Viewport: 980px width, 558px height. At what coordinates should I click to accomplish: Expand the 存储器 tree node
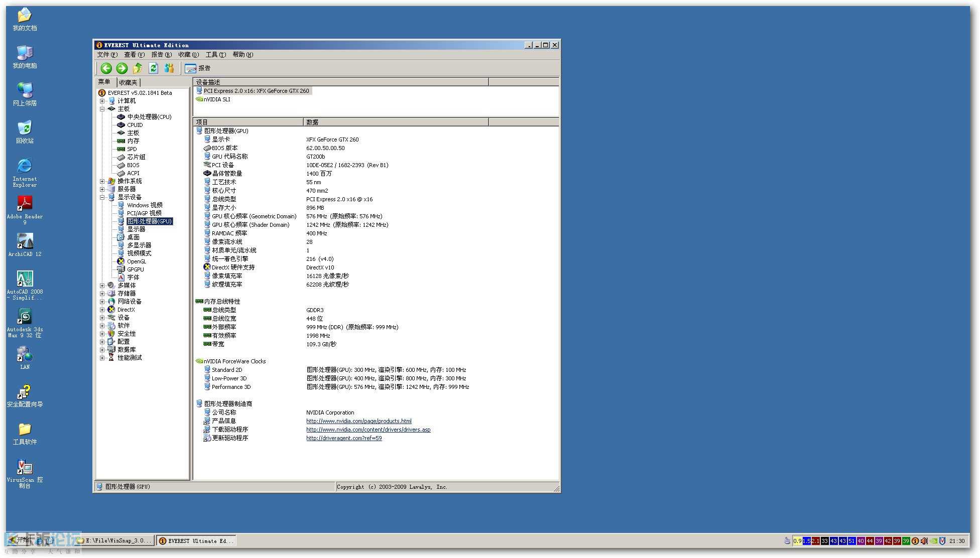coord(102,294)
